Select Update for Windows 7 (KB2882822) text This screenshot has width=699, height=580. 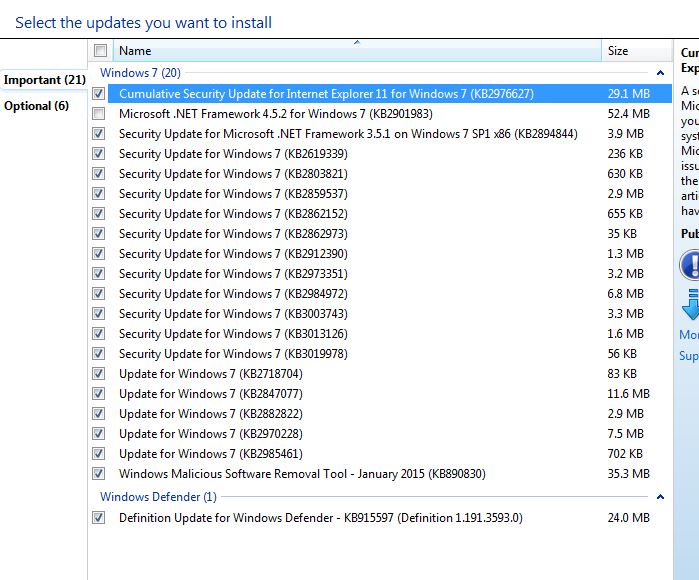pyautogui.click(x=211, y=414)
